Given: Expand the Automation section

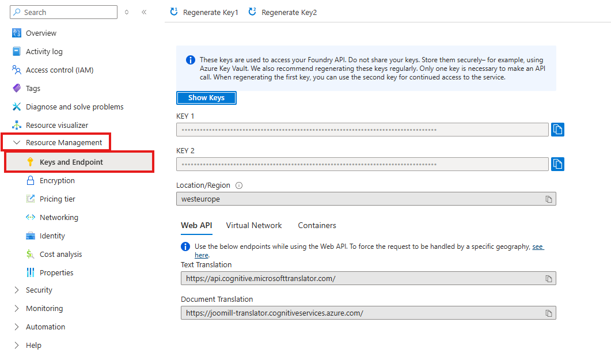Looking at the screenshot, I should point(16,327).
